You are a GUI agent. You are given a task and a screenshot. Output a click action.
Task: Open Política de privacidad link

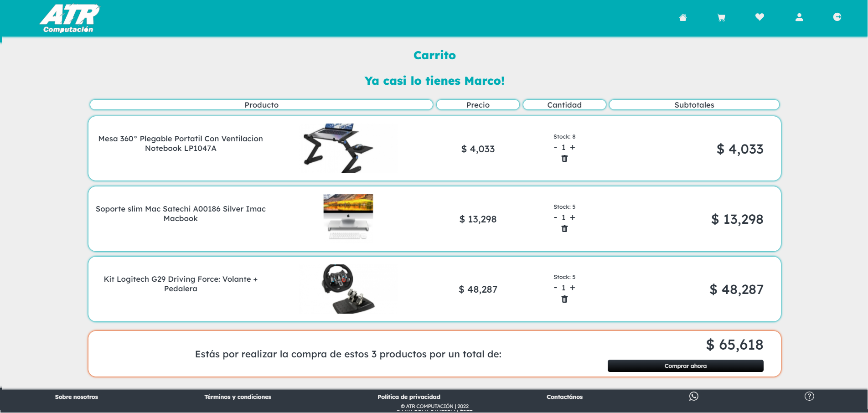coord(409,397)
